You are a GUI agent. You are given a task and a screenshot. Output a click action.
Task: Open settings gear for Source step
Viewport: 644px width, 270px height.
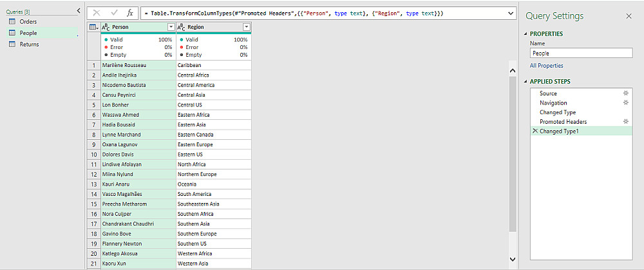coord(625,93)
